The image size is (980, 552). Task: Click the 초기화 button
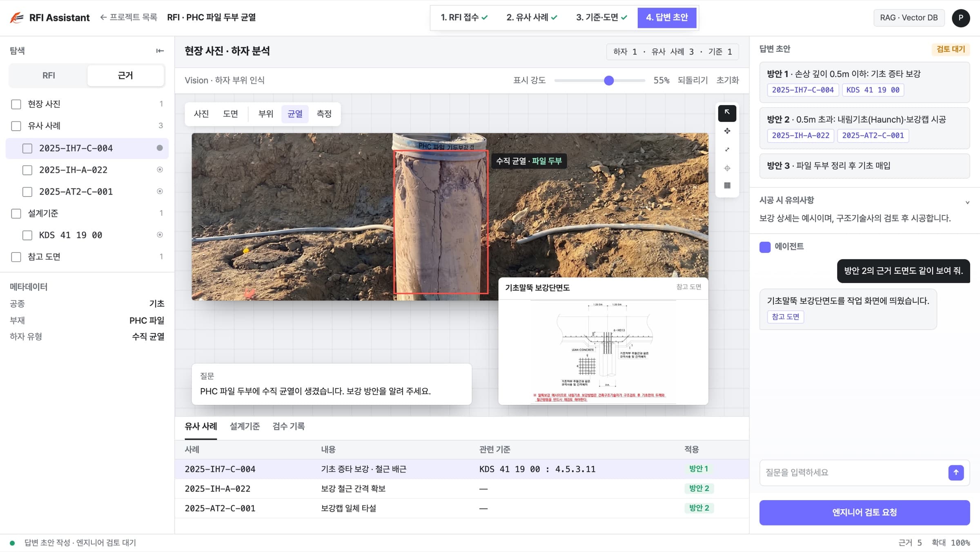point(728,80)
